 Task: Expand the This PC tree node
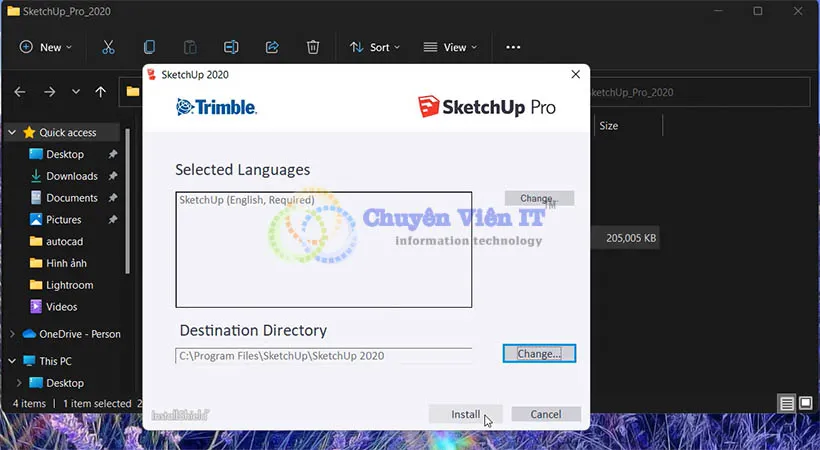12,361
